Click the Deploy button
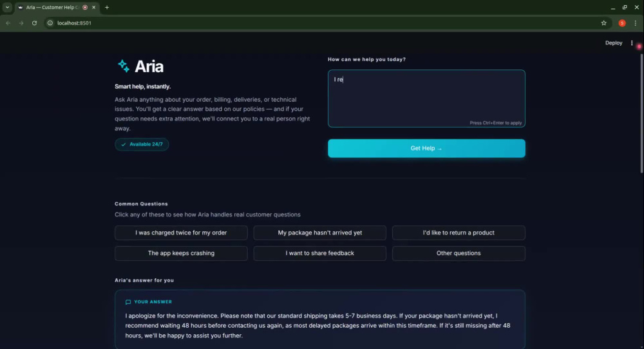 614,42
